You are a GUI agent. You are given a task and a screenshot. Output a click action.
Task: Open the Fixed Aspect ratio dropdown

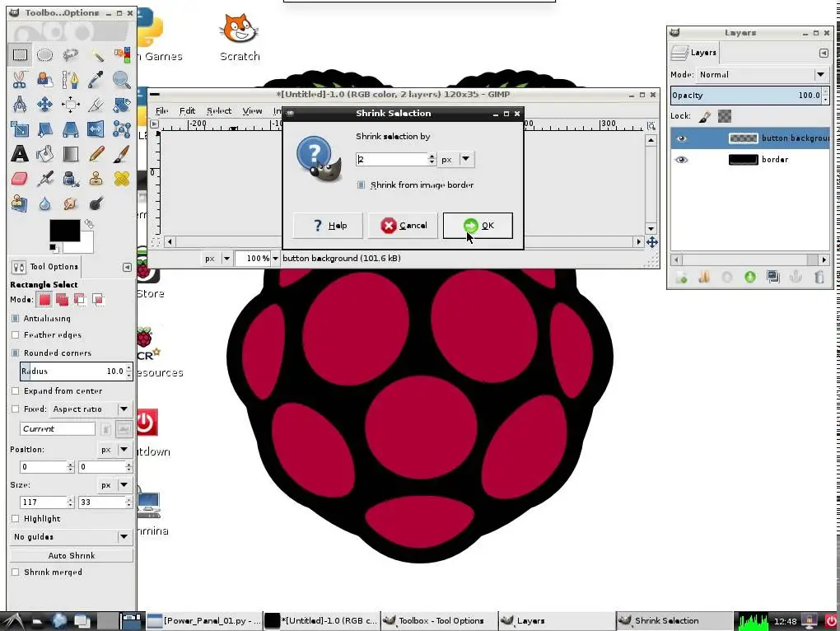(90, 409)
